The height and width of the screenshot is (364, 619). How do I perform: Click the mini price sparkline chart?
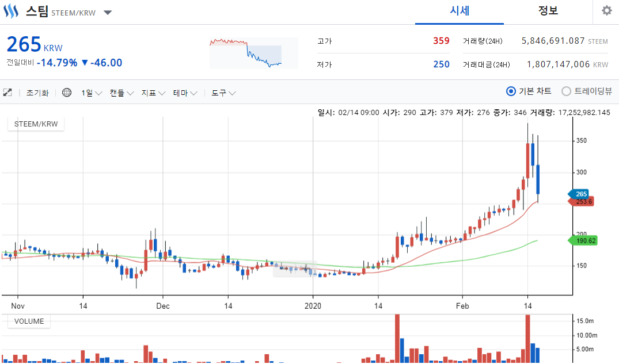254,53
